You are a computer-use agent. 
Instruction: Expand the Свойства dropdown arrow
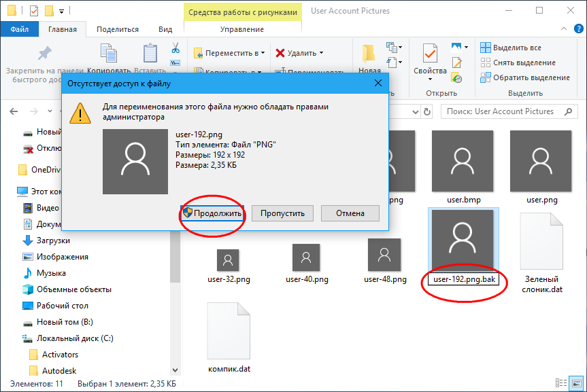[430, 79]
